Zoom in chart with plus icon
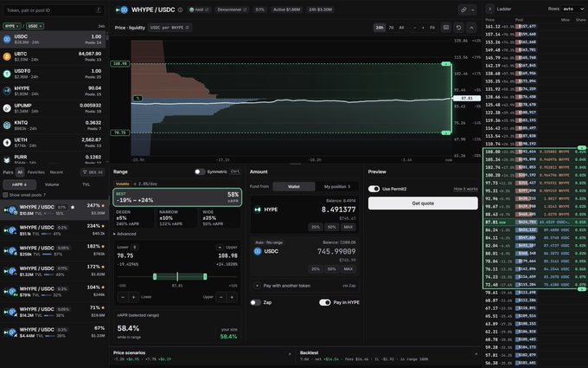588x368 pixels. click(423, 28)
